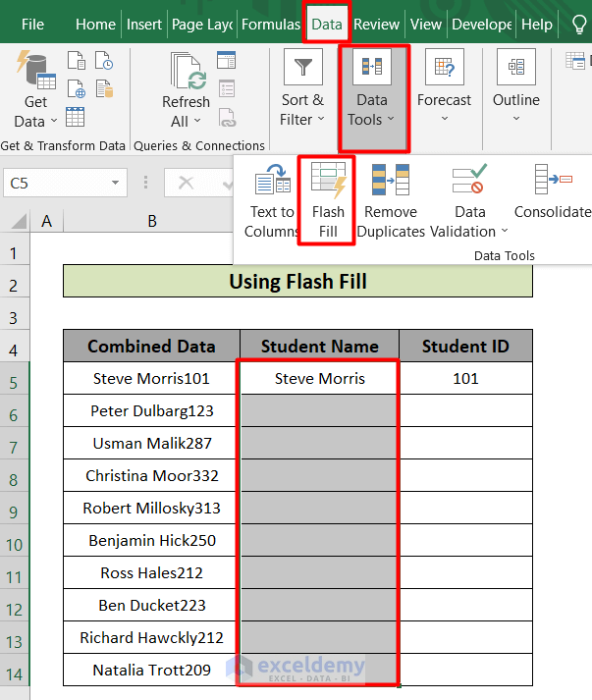Click the Text to Columns icon
592x700 pixels.
(x=273, y=179)
